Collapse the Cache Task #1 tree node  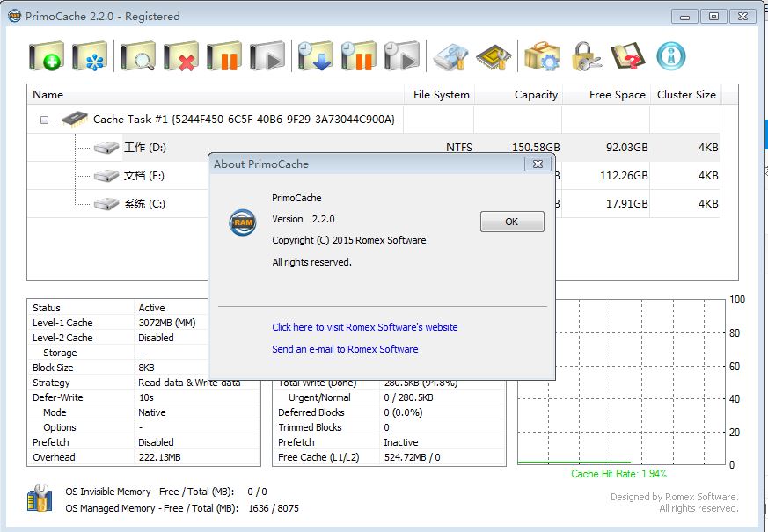point(44,120)
